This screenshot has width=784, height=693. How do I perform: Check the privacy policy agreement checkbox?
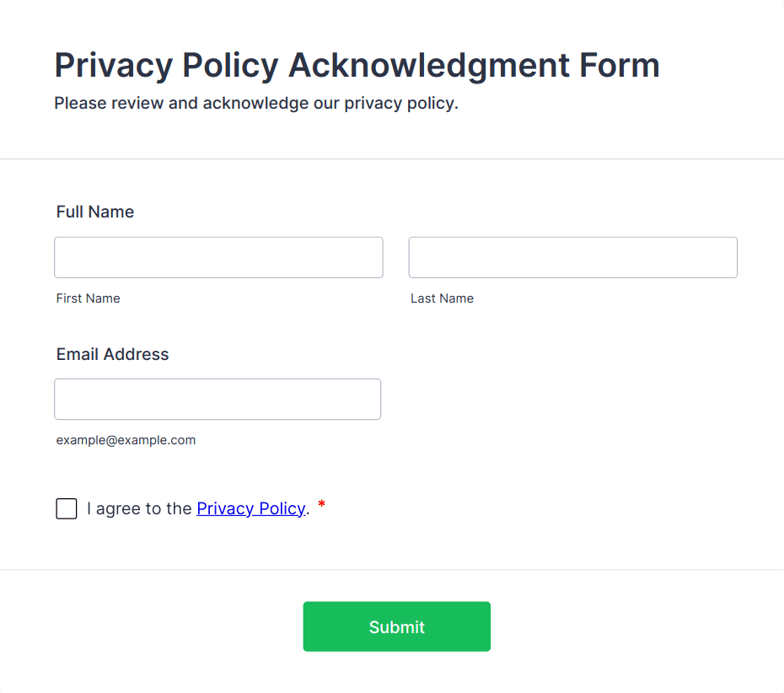coord(67,508)
